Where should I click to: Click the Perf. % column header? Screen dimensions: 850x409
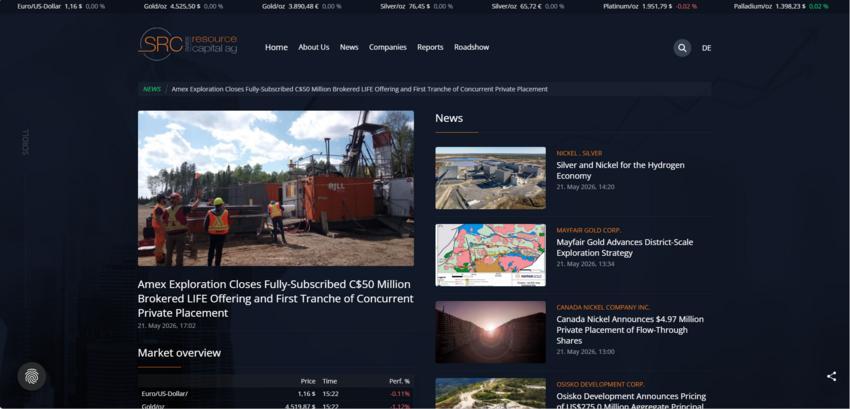point(399,381)
